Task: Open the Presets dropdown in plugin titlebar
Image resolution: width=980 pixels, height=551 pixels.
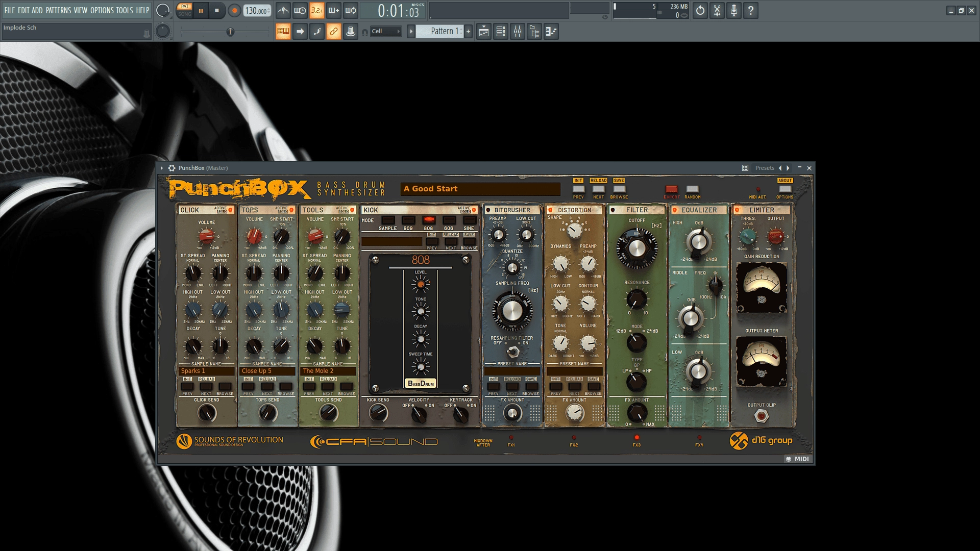Action: [x=765, y=168]
